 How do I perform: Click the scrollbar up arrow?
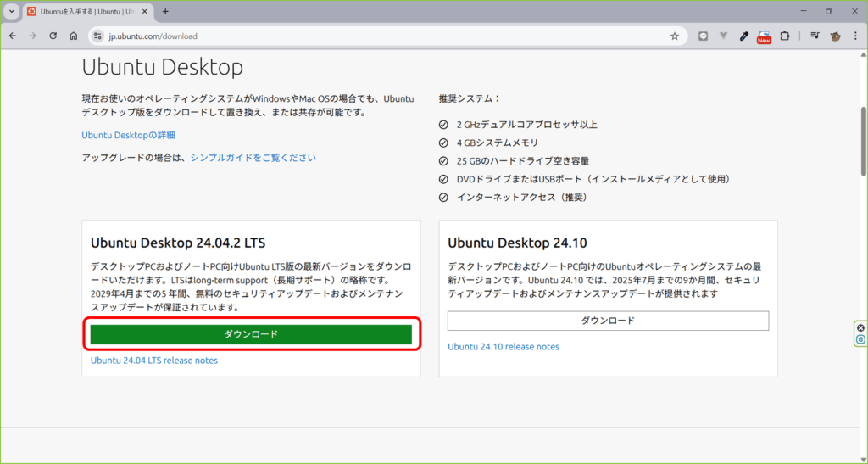[x=864, y=54]
